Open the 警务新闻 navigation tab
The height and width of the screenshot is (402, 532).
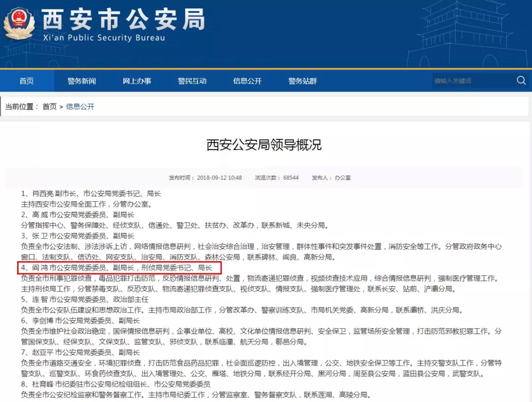[81, 81]
